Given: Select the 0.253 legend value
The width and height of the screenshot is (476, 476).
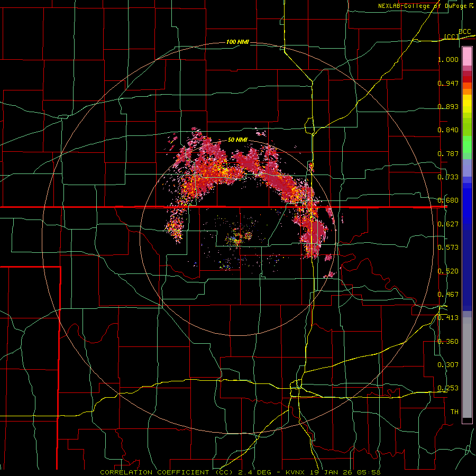Looking at the screenshot, I should point(448,388).
